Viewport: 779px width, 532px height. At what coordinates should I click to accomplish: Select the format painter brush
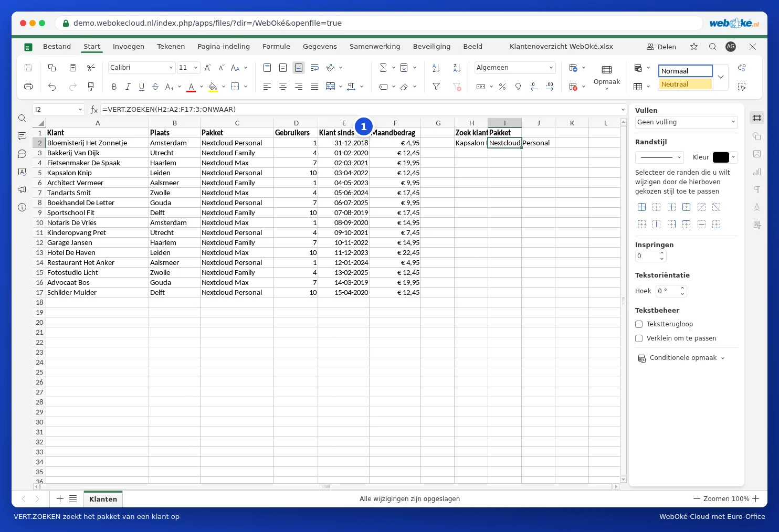coord(91,87)
